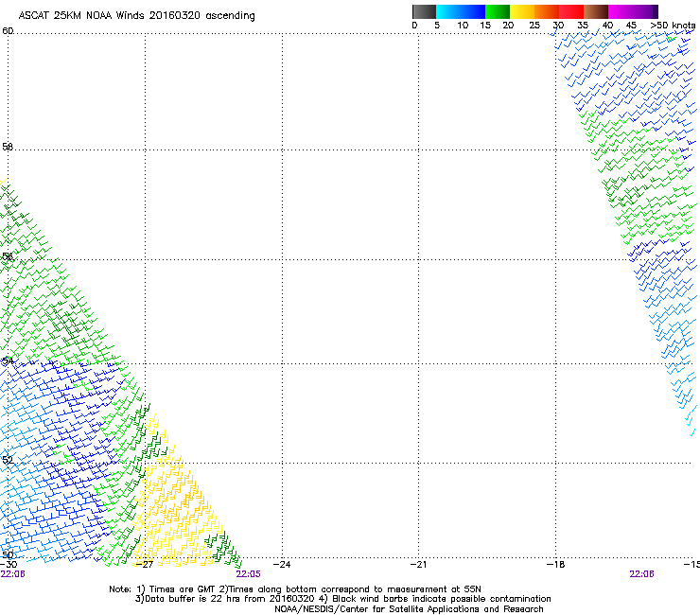Image resolution: width=700 pixels, height=615 pixels.
Task: Click the yellow 20-25 knots legend color
Action: click(x=522, y=11)
